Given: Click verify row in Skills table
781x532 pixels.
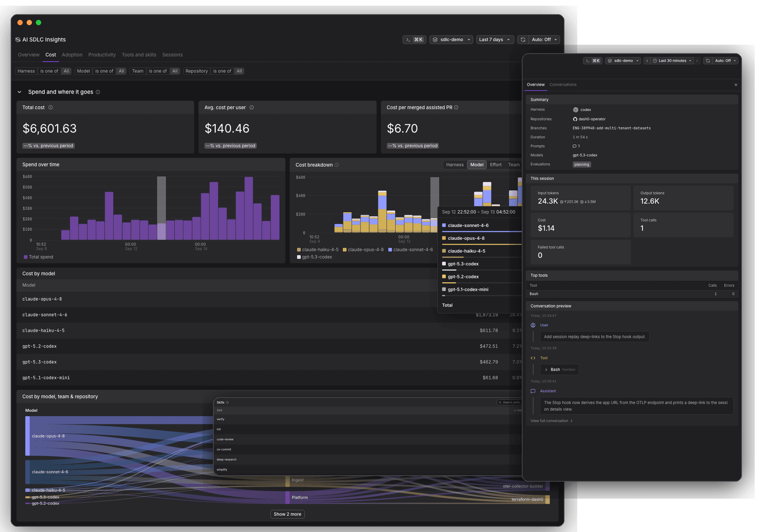Looking at the screenshot, I should click(368, 420).
